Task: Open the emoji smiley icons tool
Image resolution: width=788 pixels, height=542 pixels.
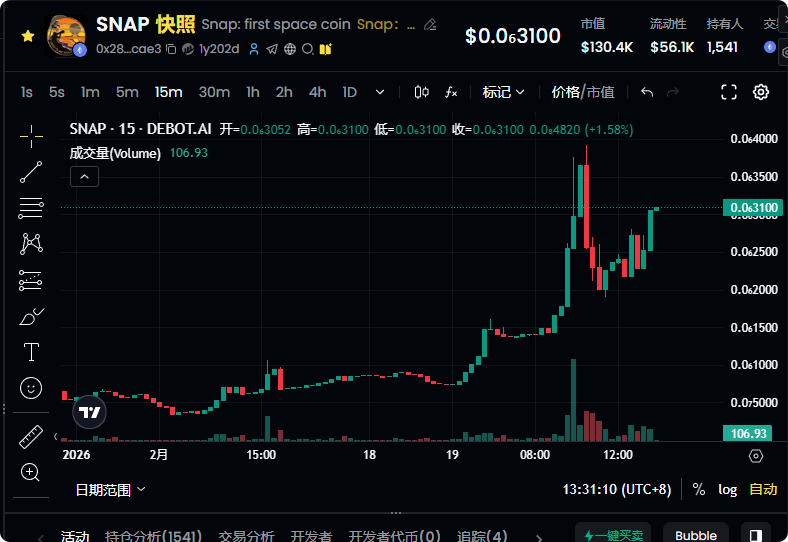Action: pyautogui.click(x=31, y=388)
